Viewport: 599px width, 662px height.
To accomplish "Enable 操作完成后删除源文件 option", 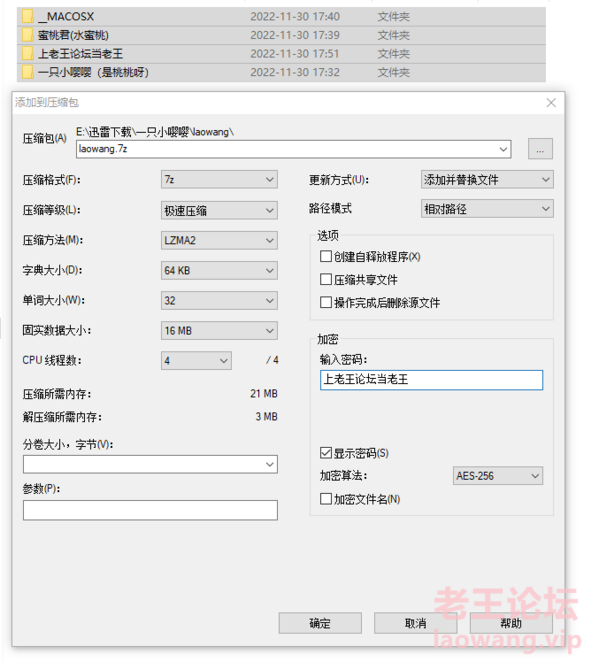I will coord(325,302).
